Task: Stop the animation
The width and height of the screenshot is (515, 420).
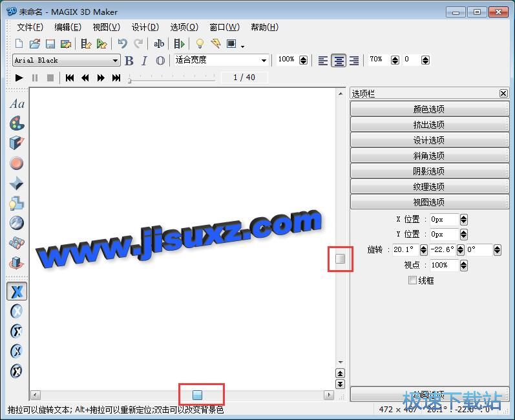Action: click(x=50, y=78)
